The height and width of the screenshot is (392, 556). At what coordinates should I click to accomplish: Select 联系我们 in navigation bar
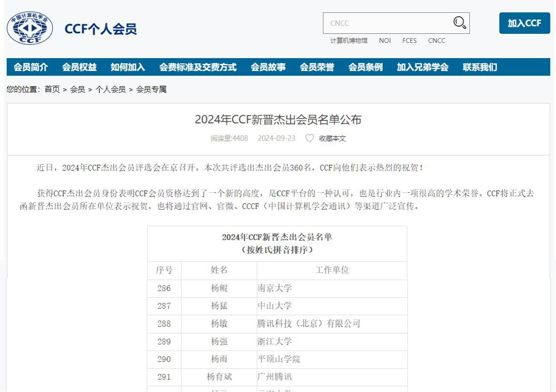pos(480,68)
